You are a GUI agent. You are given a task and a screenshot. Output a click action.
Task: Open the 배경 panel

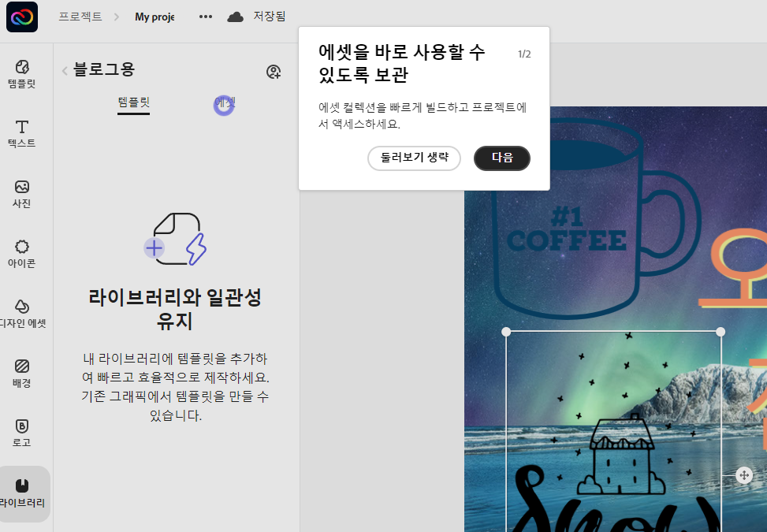point(22,374)
